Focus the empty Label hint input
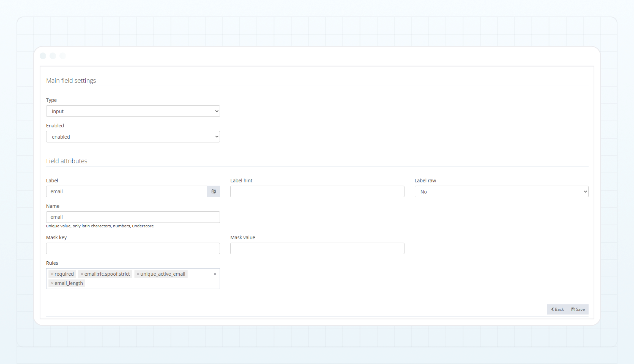This screenshot has height=364, width=634. point(317,191)
